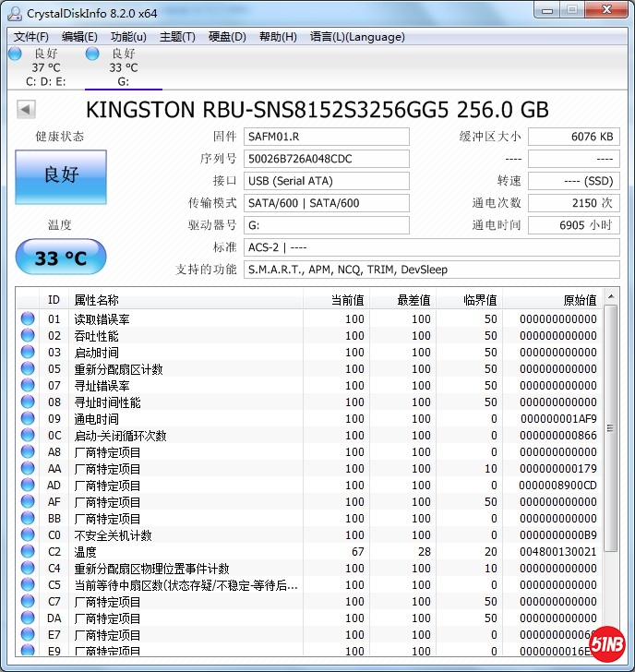
Task: Click the 原始值 column header
Action: pos(580,300)
